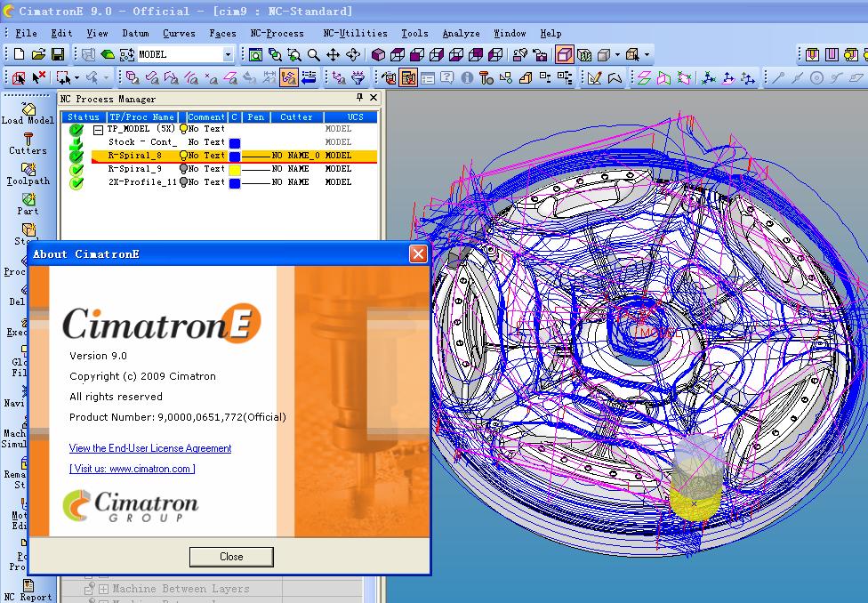Click the green status check for 2X-Profile_11
The height and width of the screenshot is (603, 868).
pos(76,182)
